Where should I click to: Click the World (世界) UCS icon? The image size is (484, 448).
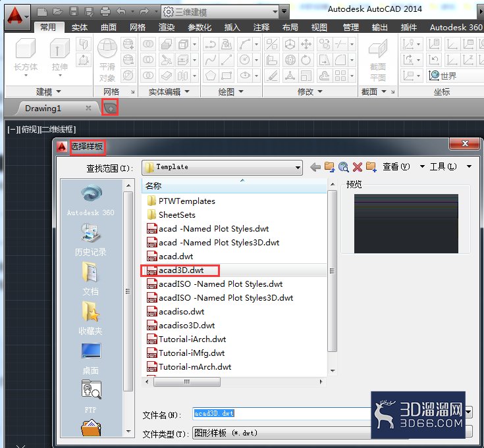click(443, 76)
